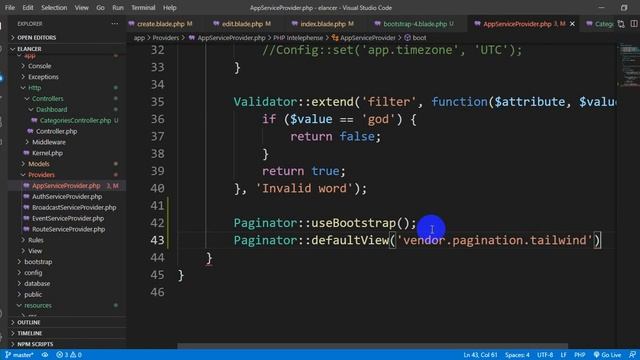Open Controller.php file
640x360 pixels.
56,131
